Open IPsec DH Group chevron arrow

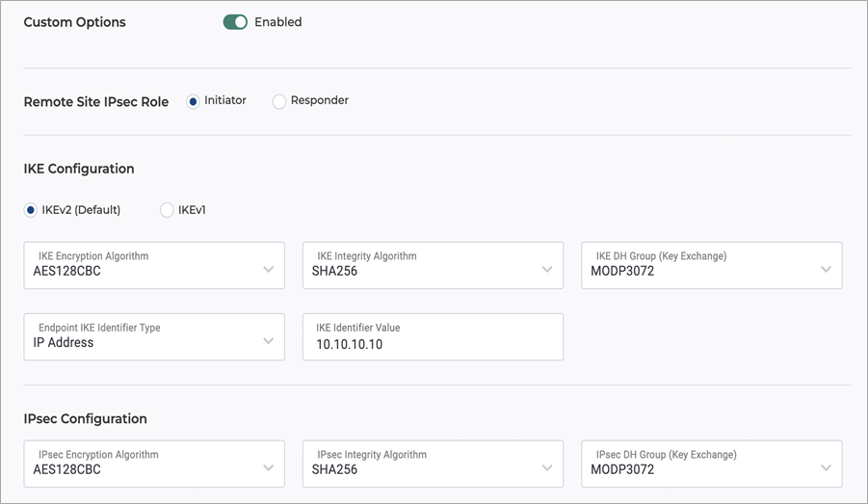coord(826,468)
